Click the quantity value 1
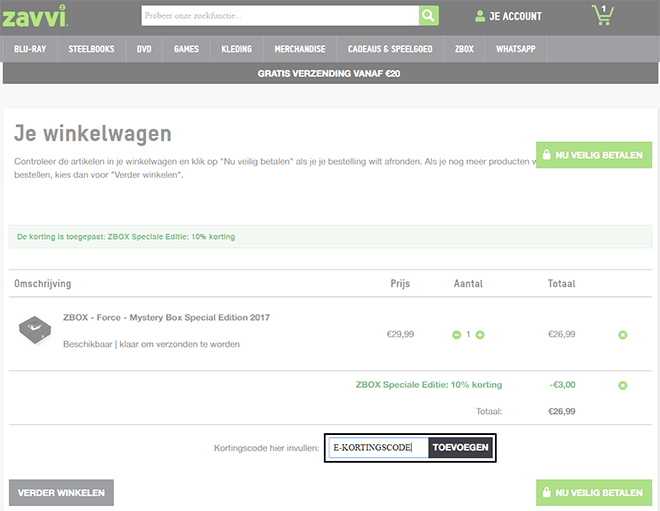The height and width of the screenshot is (511, 660). point(468,334)
